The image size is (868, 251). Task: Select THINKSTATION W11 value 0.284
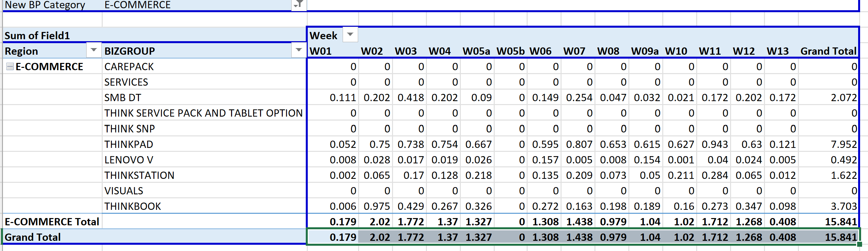point(714,176)
